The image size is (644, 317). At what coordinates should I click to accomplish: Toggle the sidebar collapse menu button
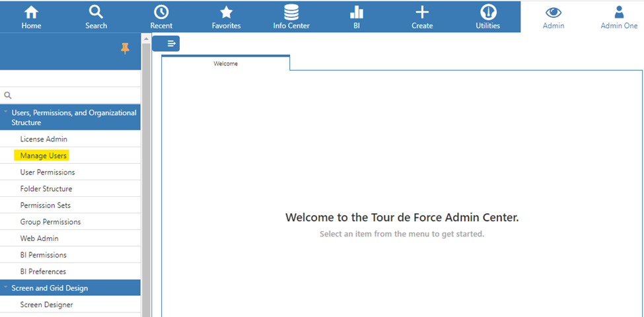[166, 43]
